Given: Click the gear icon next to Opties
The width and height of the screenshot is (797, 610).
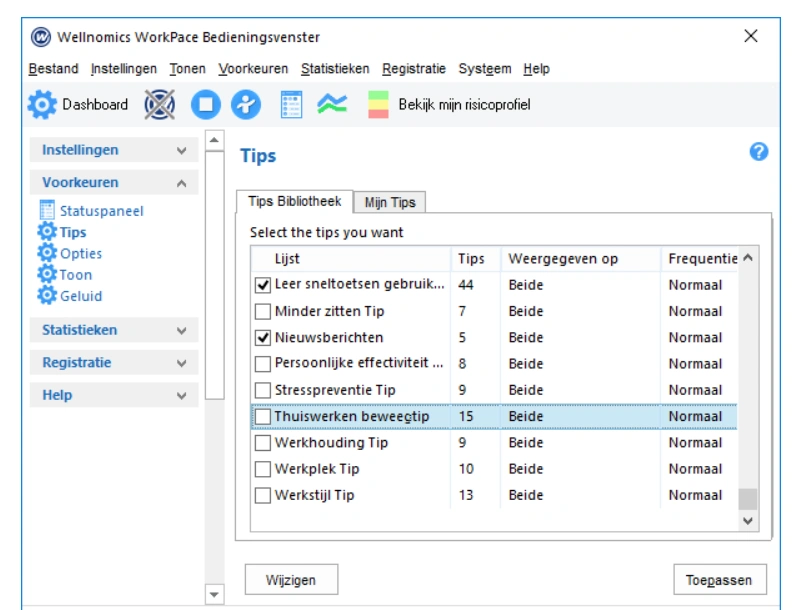Looking at the screenshot, I should (47, 253).
